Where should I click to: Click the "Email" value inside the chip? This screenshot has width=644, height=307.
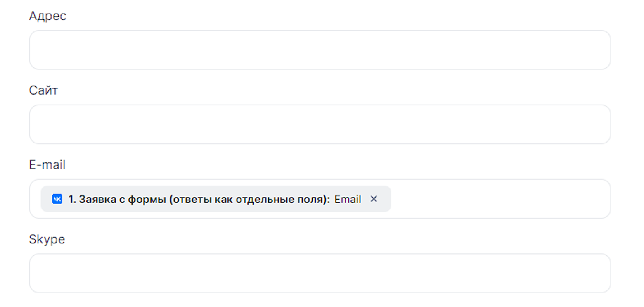348,199
